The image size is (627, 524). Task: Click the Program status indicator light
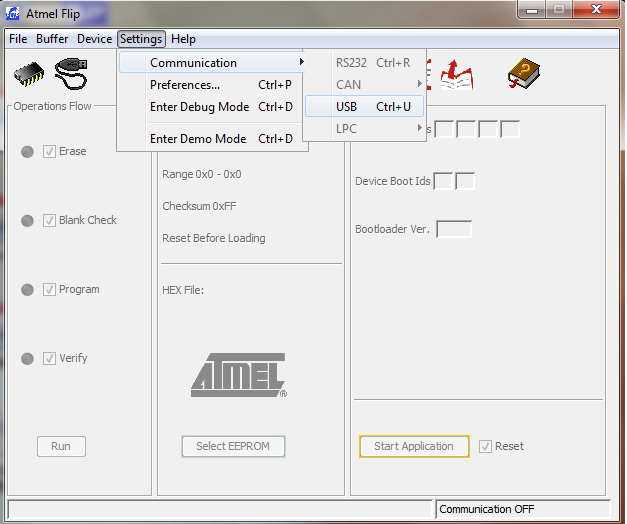point(27,290)
